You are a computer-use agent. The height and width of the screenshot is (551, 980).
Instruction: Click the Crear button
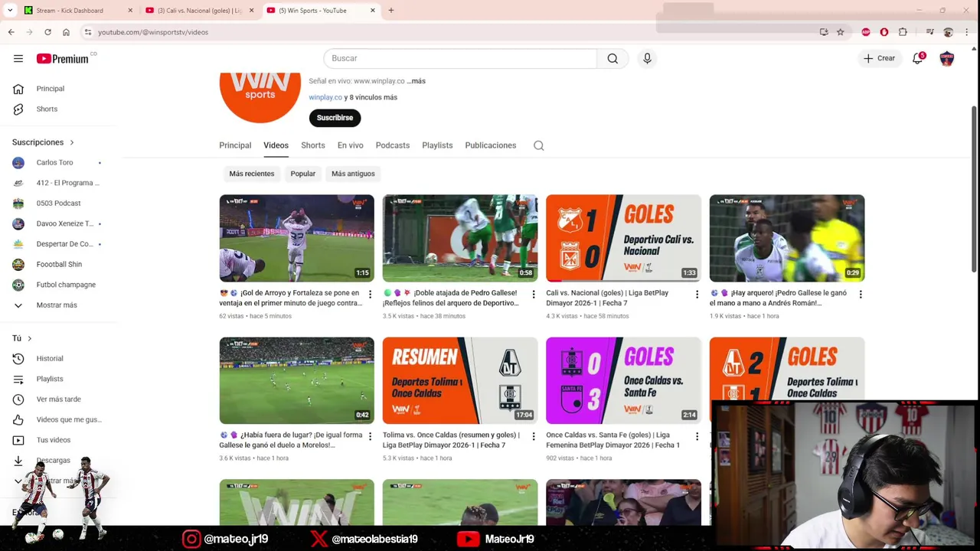879,58
